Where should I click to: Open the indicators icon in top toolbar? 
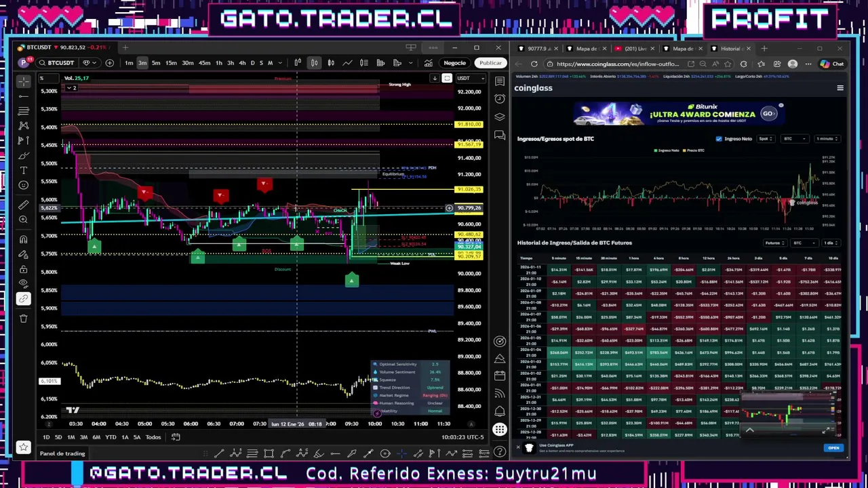(429, 63)
